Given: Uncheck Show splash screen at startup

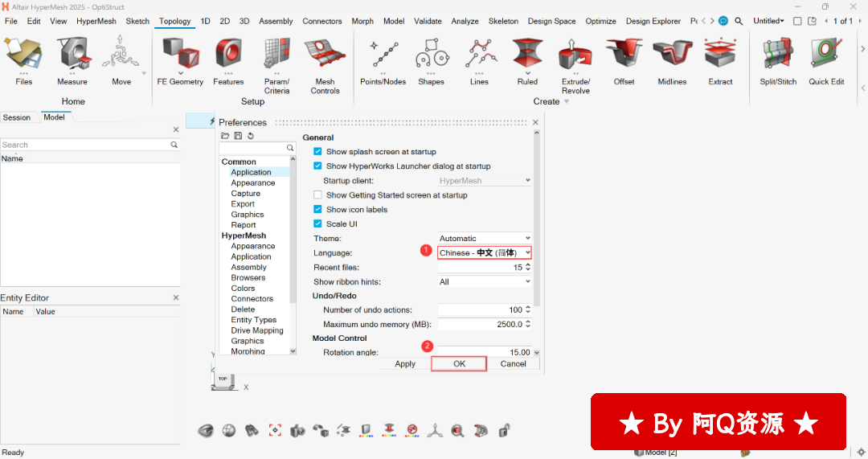Looking at the screenshot, I should pos(317,151).
